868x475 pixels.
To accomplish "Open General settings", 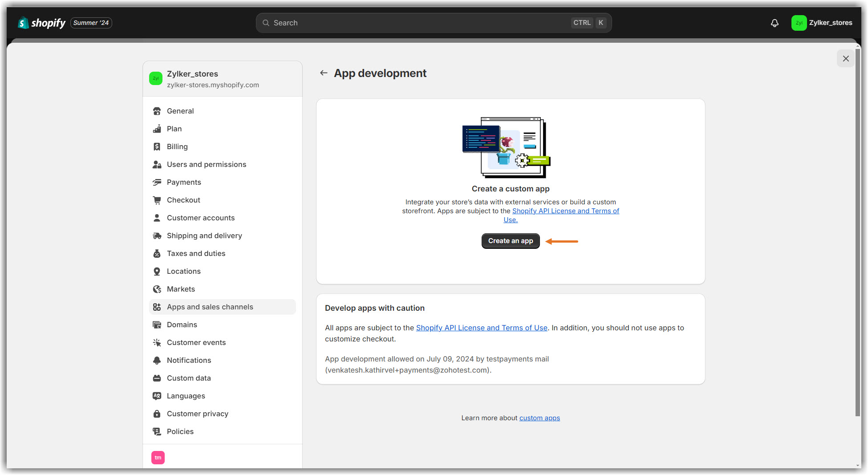I will [223, 111].
